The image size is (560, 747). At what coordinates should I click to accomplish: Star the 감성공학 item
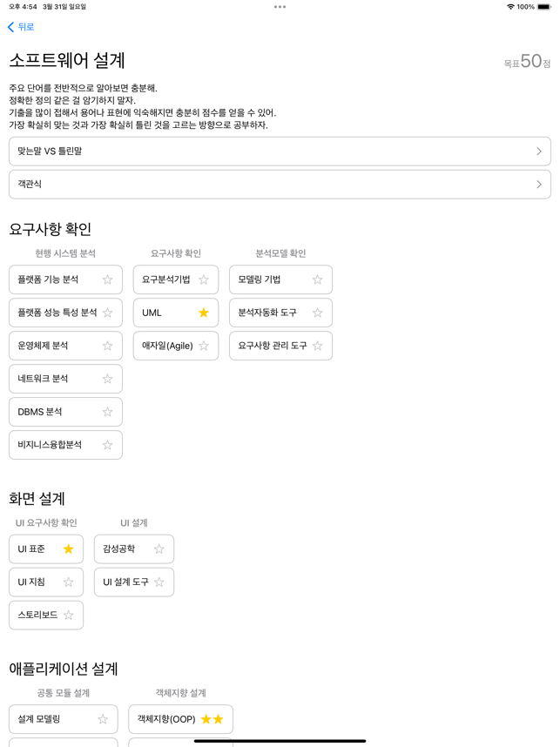pyautogui.click(x=159, y=549)
